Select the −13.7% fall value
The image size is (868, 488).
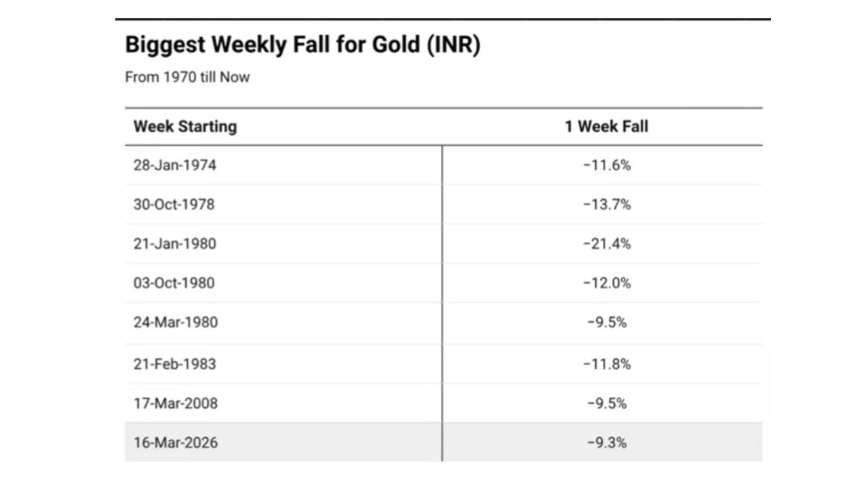pos(607,204)
